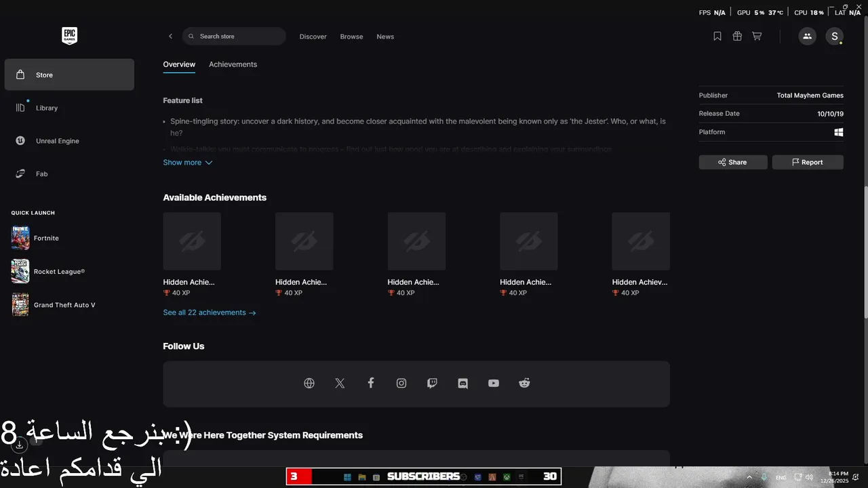Switch to the Achievements tab
Viewport: 868px width, 488px height.
pyautogui.click(x=233, y=64)
